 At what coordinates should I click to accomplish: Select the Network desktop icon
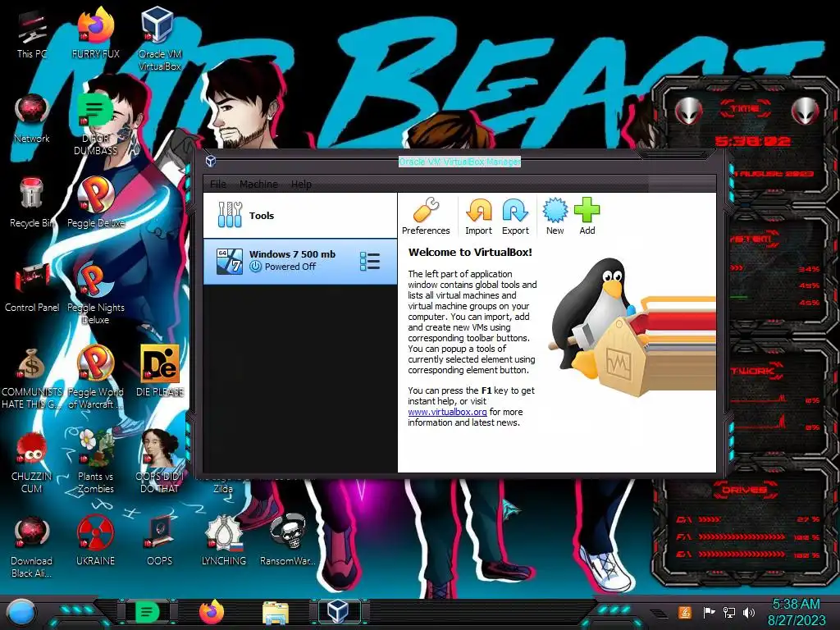pyautogui.click(x=32, y=119)
